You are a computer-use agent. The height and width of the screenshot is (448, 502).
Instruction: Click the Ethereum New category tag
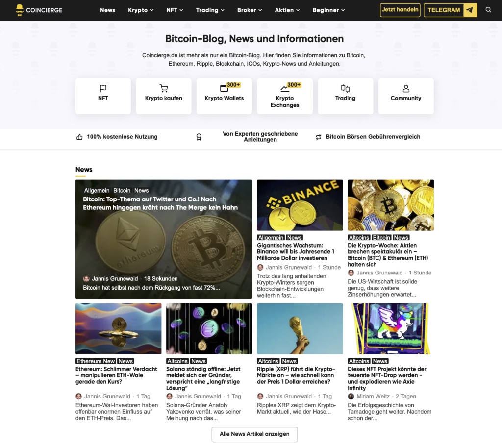96,361
